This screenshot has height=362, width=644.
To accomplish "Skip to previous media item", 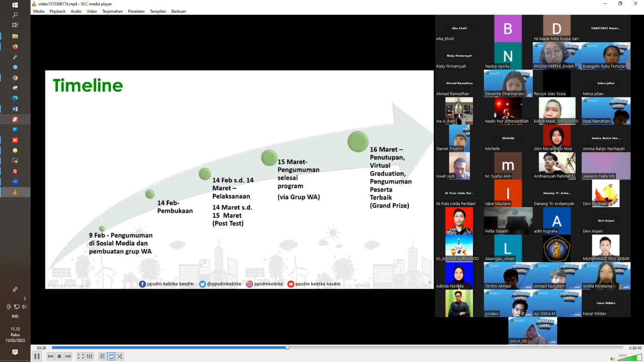I will pyautogui.click(x=50, y=356).
